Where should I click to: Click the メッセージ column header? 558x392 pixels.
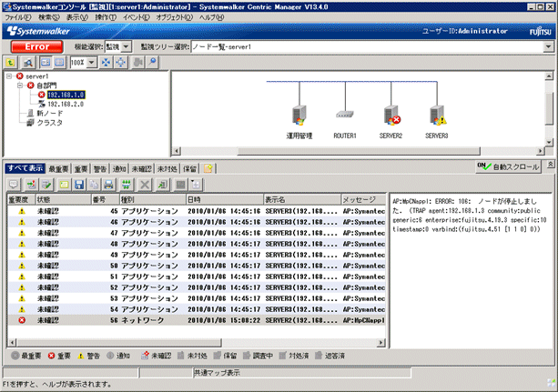coord(363,199)
